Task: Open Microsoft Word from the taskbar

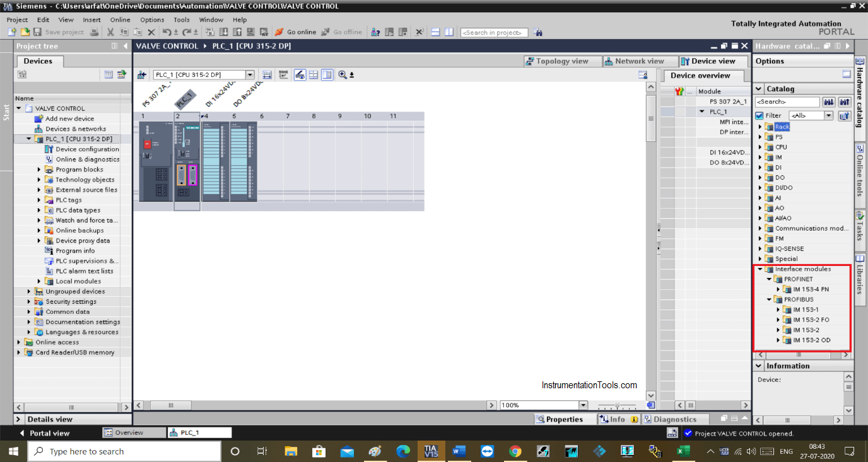Action: pos(459,451)
